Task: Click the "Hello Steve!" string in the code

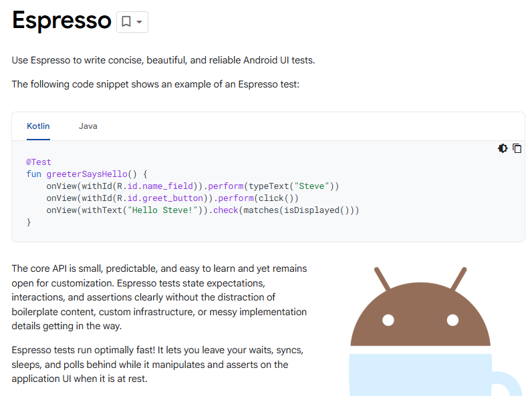Action: (162, 210)
